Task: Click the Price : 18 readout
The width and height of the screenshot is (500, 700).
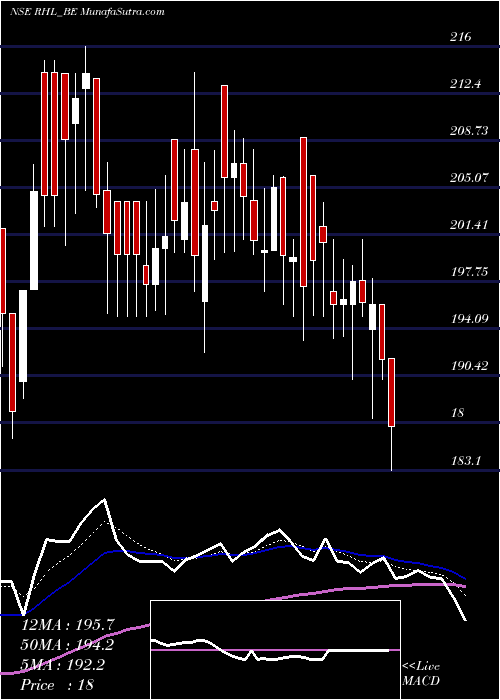Action: coord(58,685)
